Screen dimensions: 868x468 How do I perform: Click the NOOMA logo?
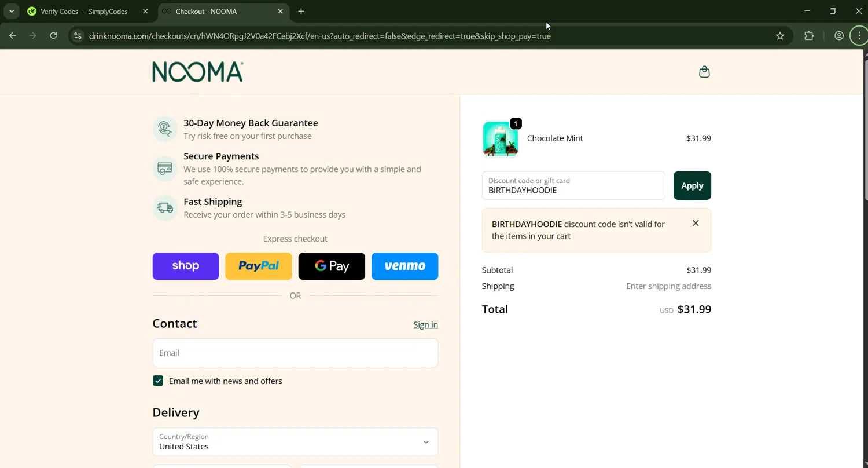(x=198, y=72)
